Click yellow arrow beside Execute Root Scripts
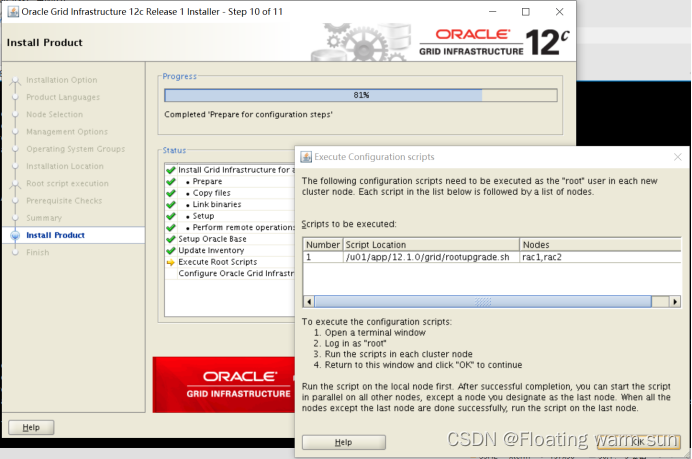692x459 pixels. 171,262
